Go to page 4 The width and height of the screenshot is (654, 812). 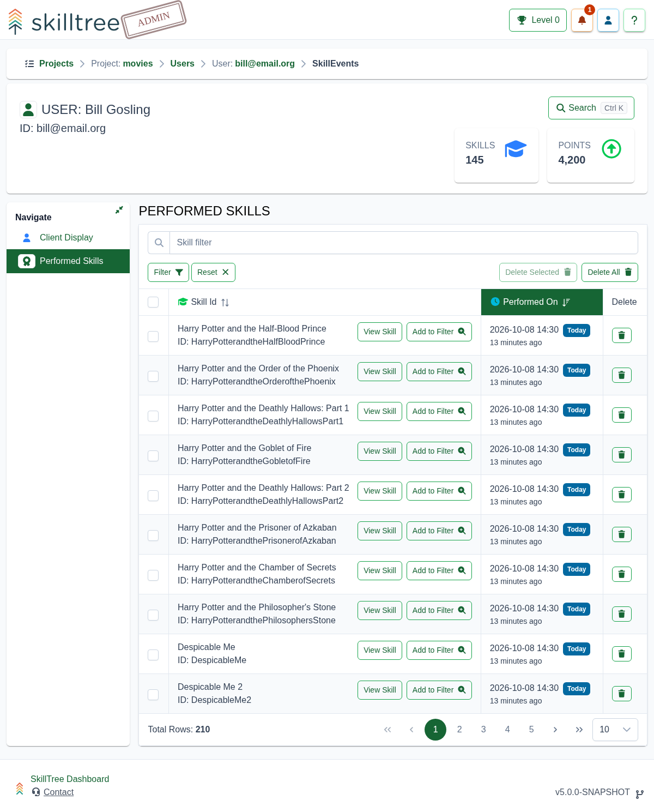[507, 730]
